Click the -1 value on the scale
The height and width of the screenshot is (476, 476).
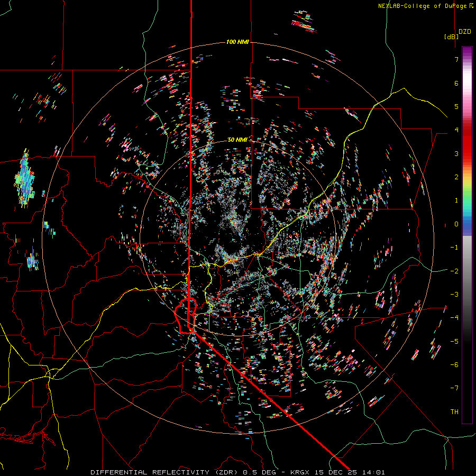(454, 248)
